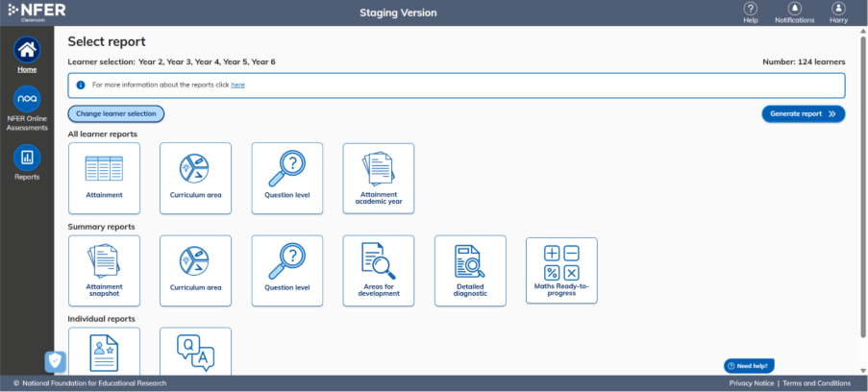Select the Detailed diagnostic report
868x392 pixels.
point(471,271)
